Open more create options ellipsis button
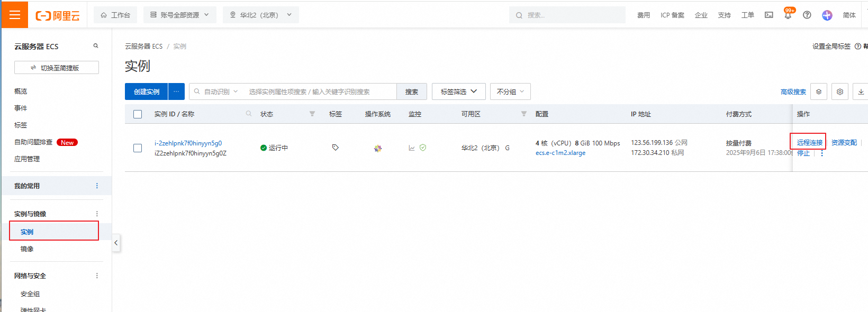This screenshot has height=312, width=868. point(176,91)
